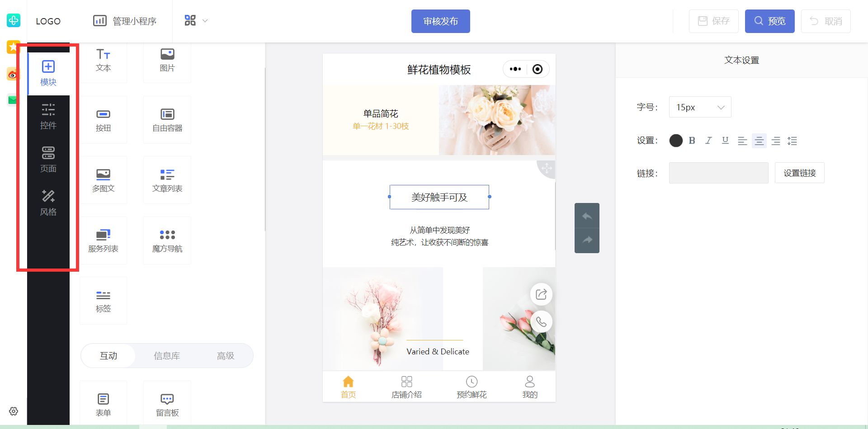
Task: Click the 链接 link input field
Action: pyautogui.click(x=718, y=173)
